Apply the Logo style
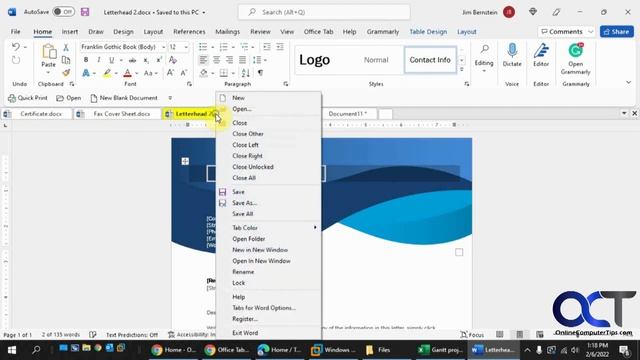 314,60
